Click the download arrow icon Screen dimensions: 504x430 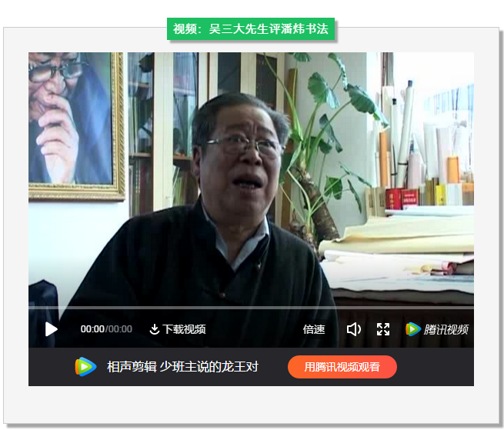pyautogui.click(x=154, y=329)
